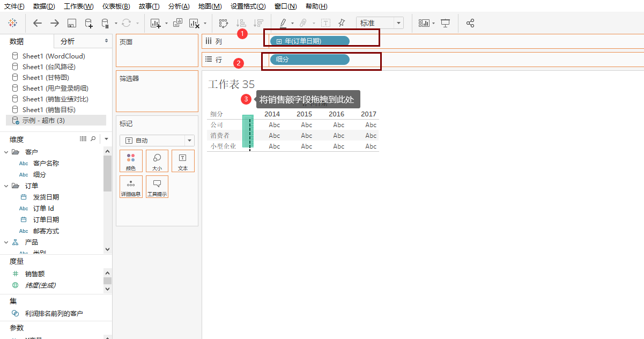Click the sort descending icon
Viewport: 644px width, 339px height.
258,23
